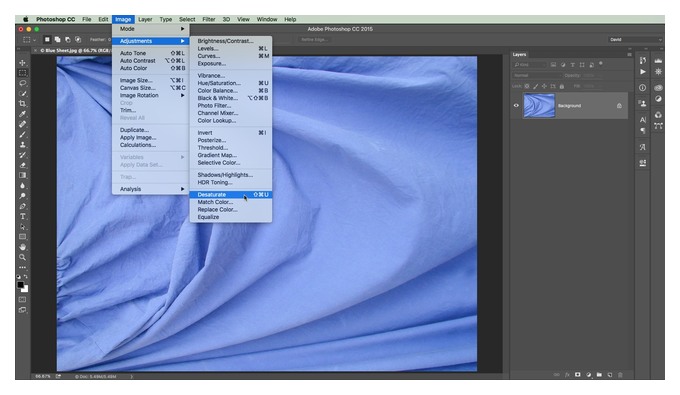The width and height of the screenshot is (680, 395).
Task: Open the Histogram panel icon
Action: click(x=658, y=60)
